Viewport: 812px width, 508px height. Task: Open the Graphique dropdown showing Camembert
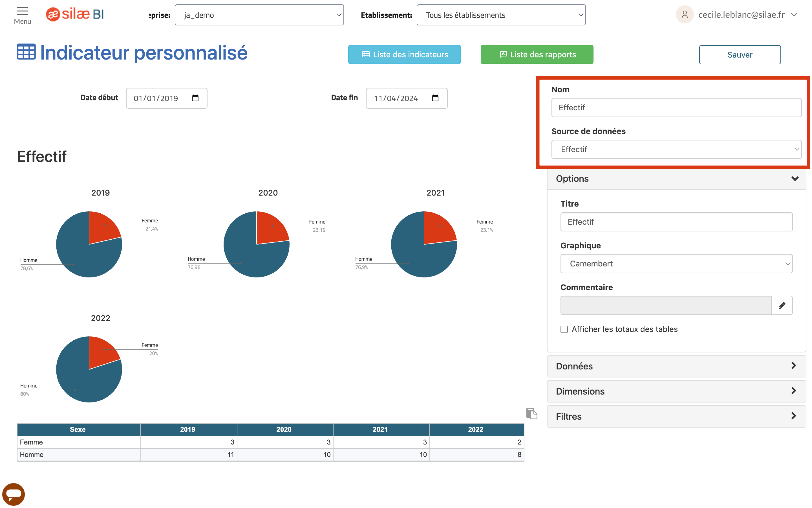pyautogui.click(x=676, y=264)
